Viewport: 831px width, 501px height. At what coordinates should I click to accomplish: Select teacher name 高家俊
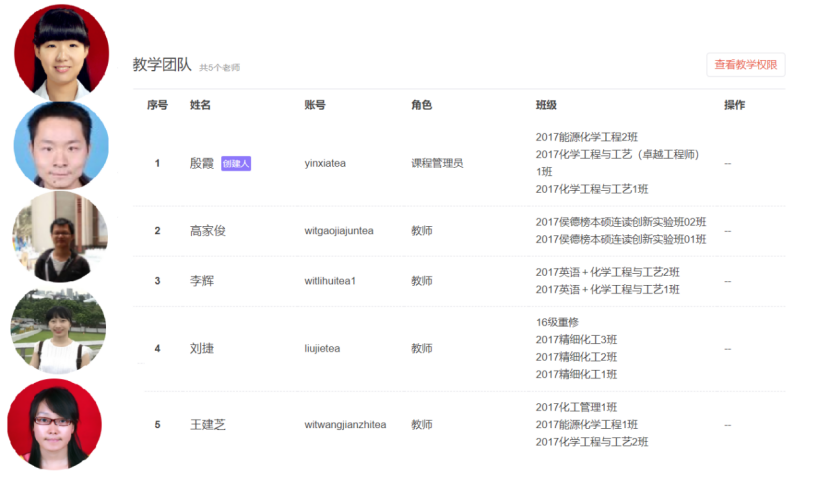207,231
